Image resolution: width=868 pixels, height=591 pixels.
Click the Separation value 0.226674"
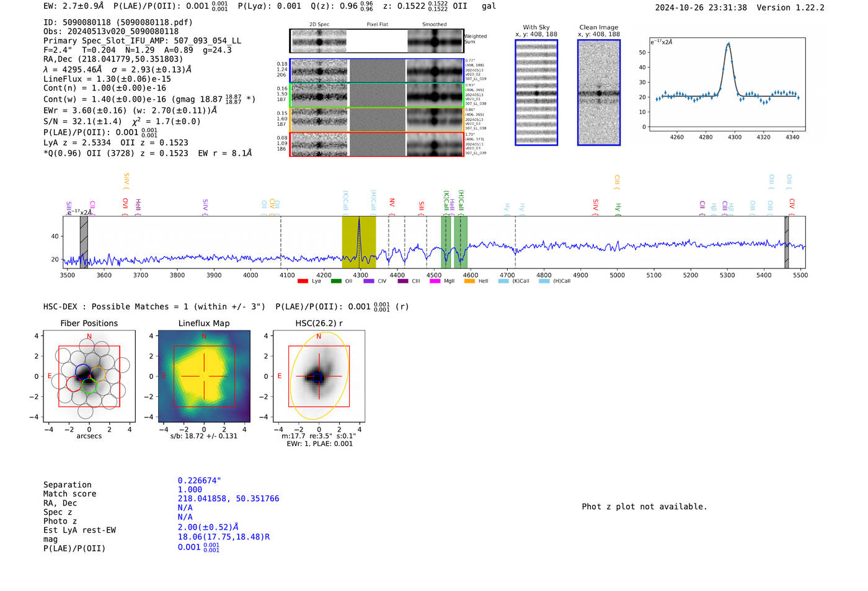point(200,481)
